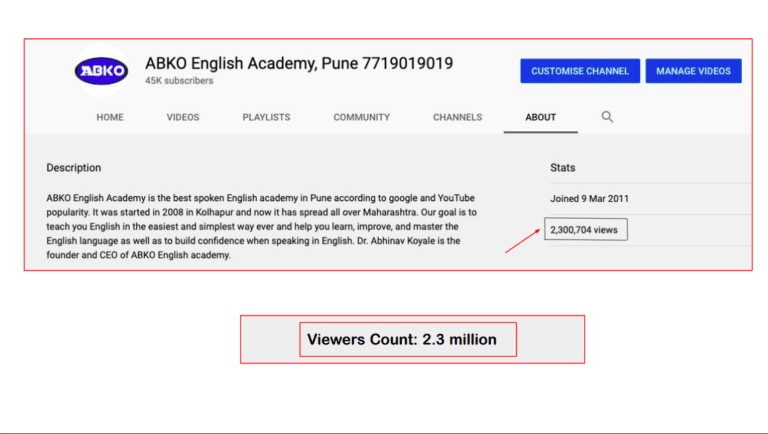768x434 pixels.
Task: Click the 45K subscribers text
Action: (179, 81)
